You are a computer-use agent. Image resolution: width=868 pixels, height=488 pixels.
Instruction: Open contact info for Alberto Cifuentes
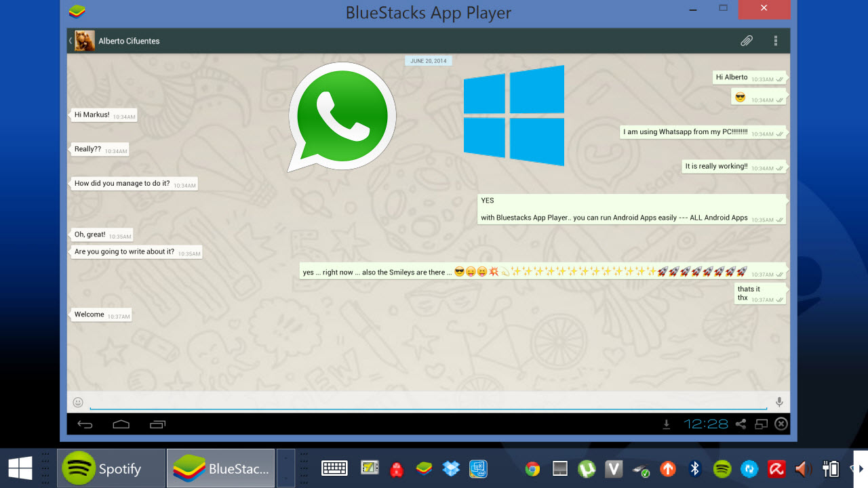pyautogui.click(x=129, y=41)
